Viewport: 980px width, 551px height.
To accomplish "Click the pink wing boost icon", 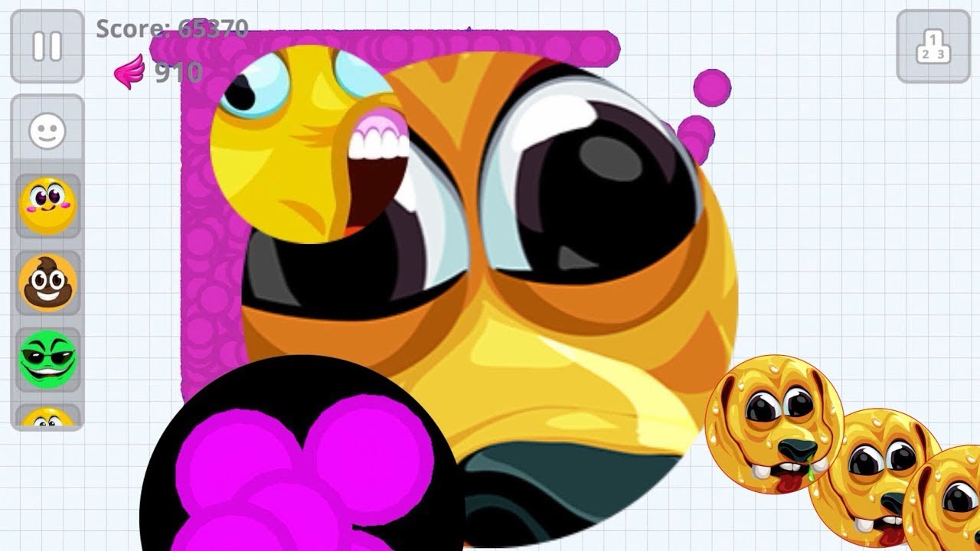I will point(129,72).
